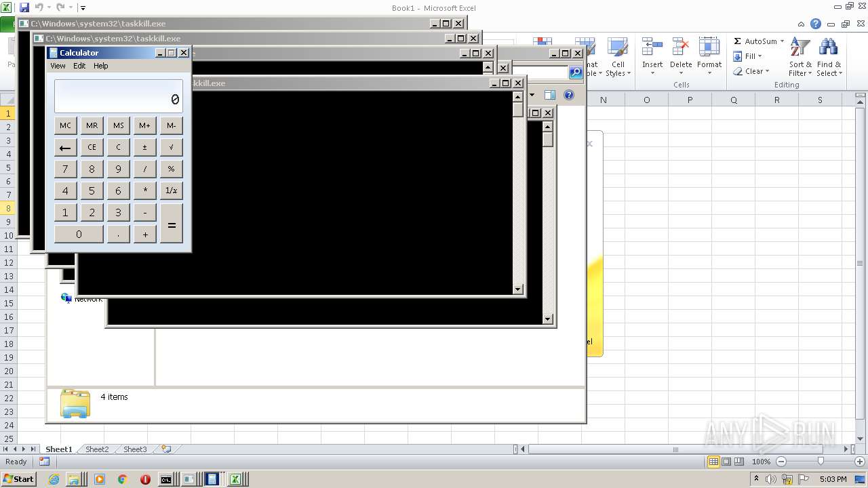Image resolution: width=868 pixels, height=488 pixels.
Task: Open the Format cells dropdown arrow
Action: tap(709, 73)
